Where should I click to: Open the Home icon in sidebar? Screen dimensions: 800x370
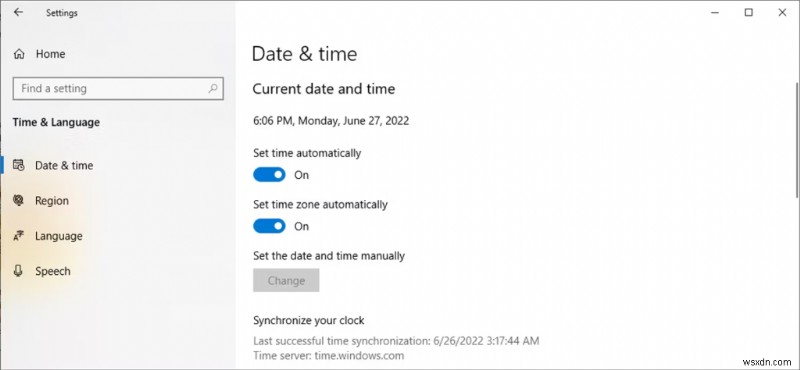19,54
